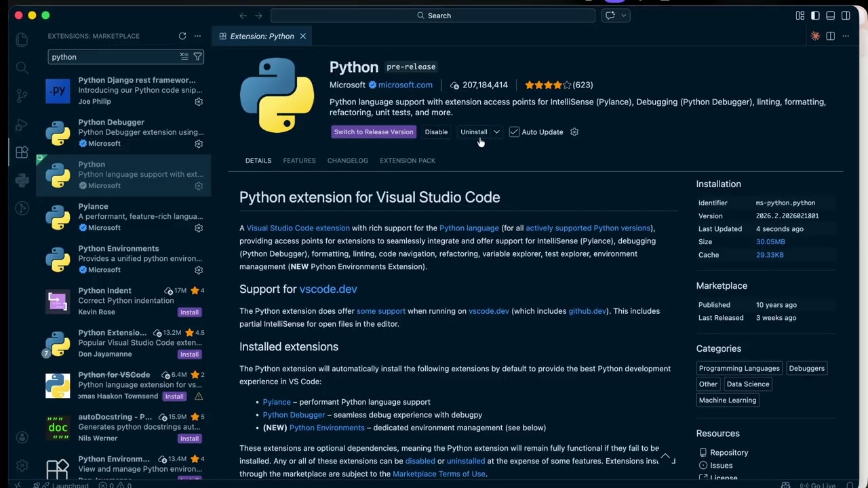Open the Copilot chat icon in title bar

click(x=610, y=16)
